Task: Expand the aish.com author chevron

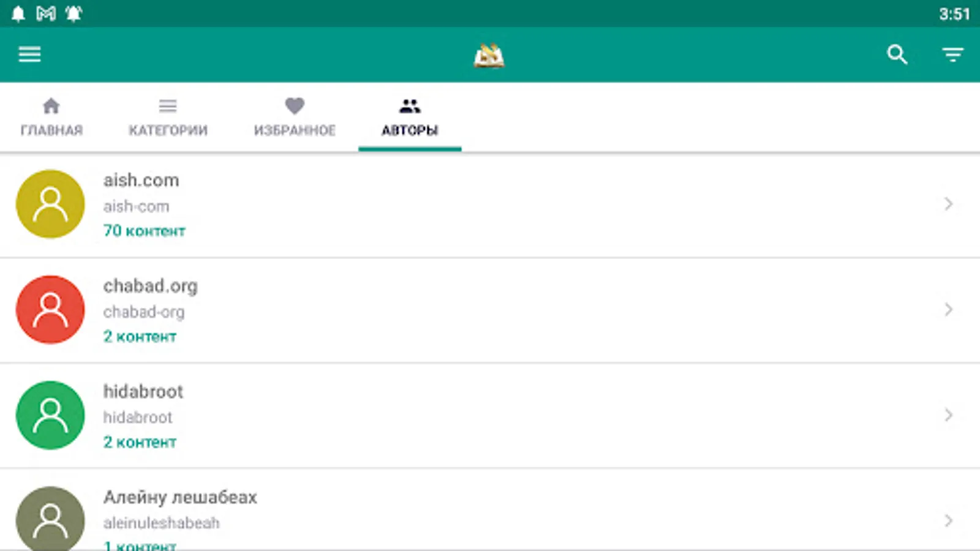Action: tap(948, 204)
